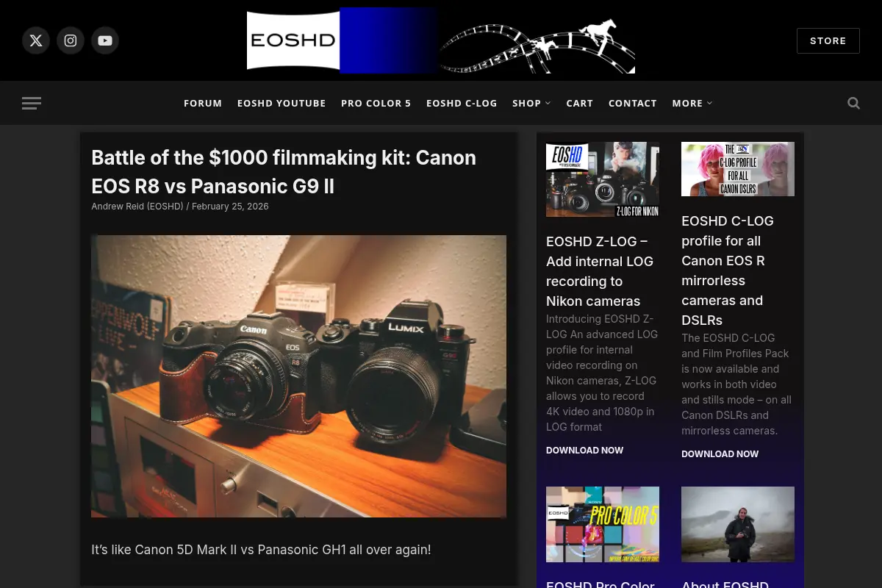
Task: Click DOWNLOAD NOW under the C-LOG card
Action: click(720, 454)
